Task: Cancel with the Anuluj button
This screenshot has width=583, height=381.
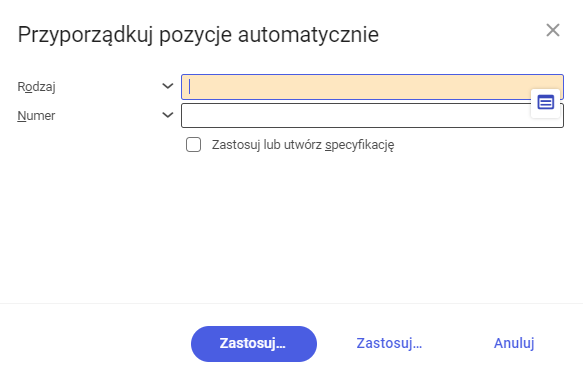Action: [514, 343]
